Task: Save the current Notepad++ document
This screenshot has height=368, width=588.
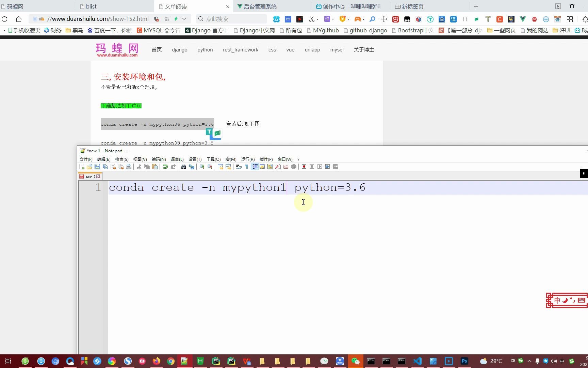Action: click(x=97, y=167)
